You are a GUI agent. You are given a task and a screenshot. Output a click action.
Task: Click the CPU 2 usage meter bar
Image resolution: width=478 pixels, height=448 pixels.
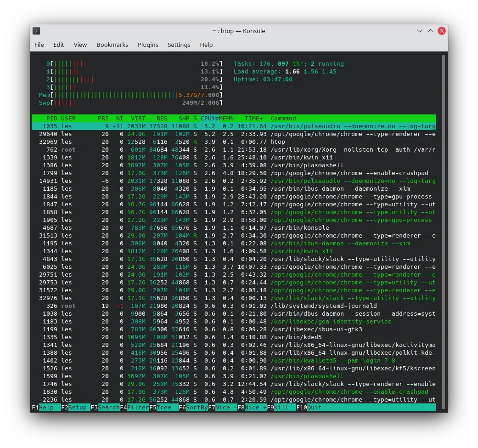point(134,79)
